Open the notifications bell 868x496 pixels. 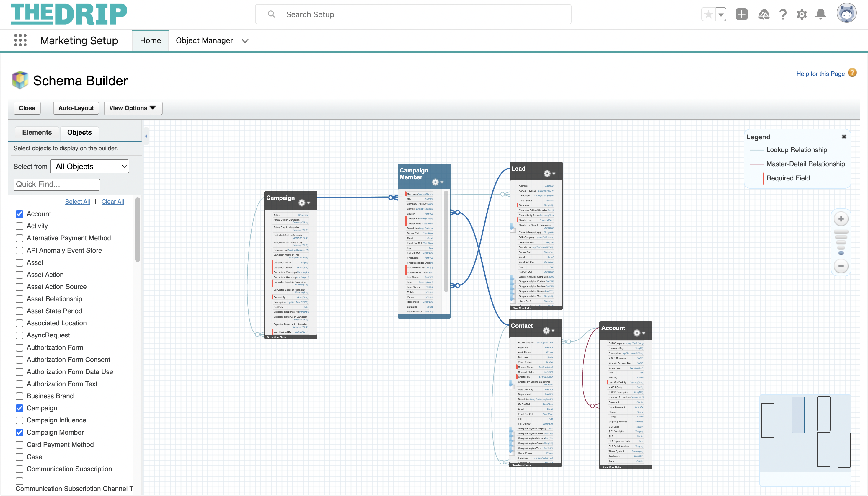click(x=821, y=14)
